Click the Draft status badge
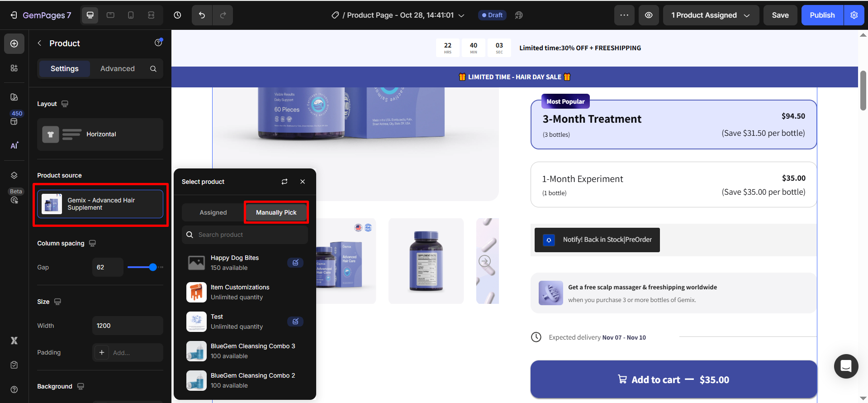This screenshot has height=403, width=868. (x=492, y=15)
